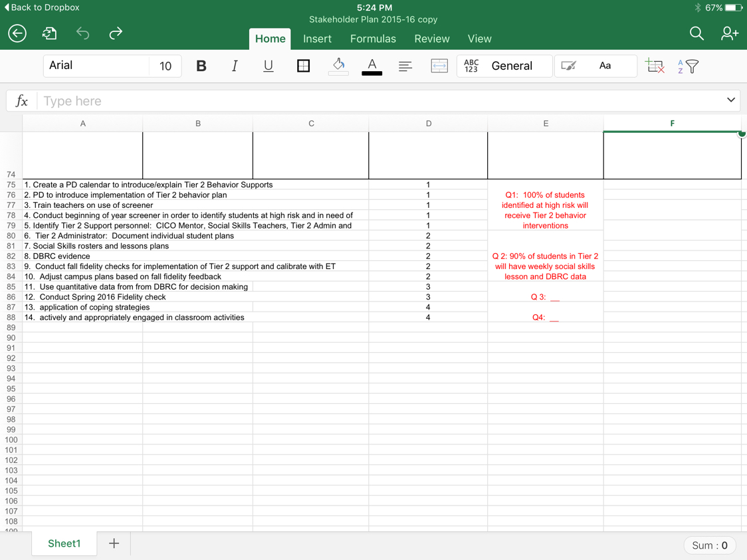Tap the Redo arrow icon
The image size is (747, 560).
pos(116,33)
